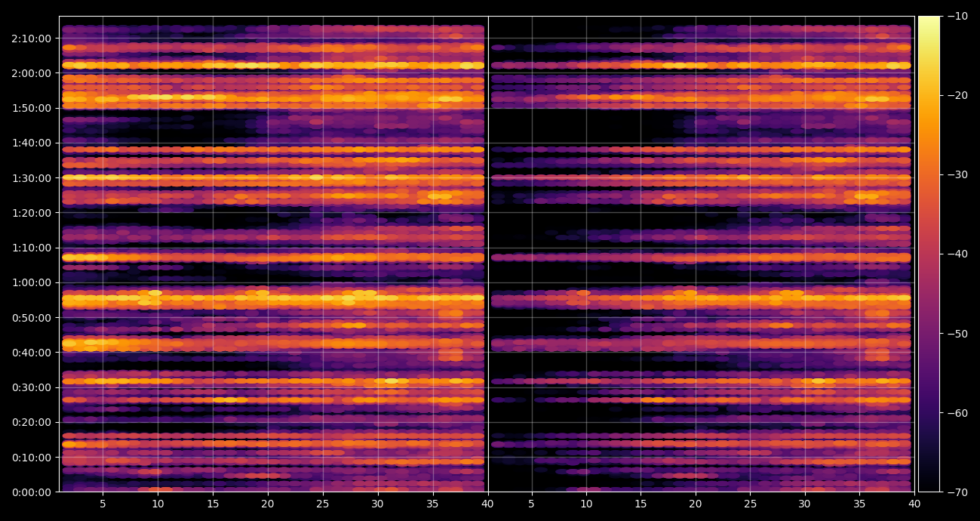Click the inferno colorbar gradient strip

[929, 254]
